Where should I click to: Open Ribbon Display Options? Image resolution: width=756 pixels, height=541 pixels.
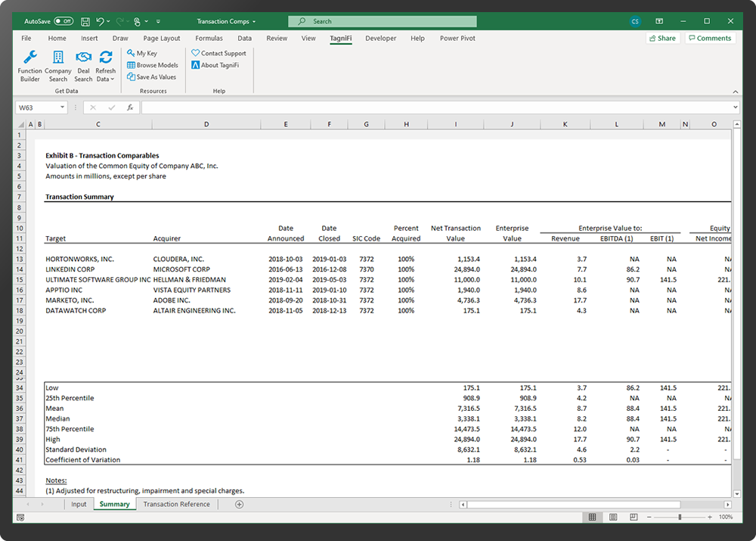(x=659, y=21)
